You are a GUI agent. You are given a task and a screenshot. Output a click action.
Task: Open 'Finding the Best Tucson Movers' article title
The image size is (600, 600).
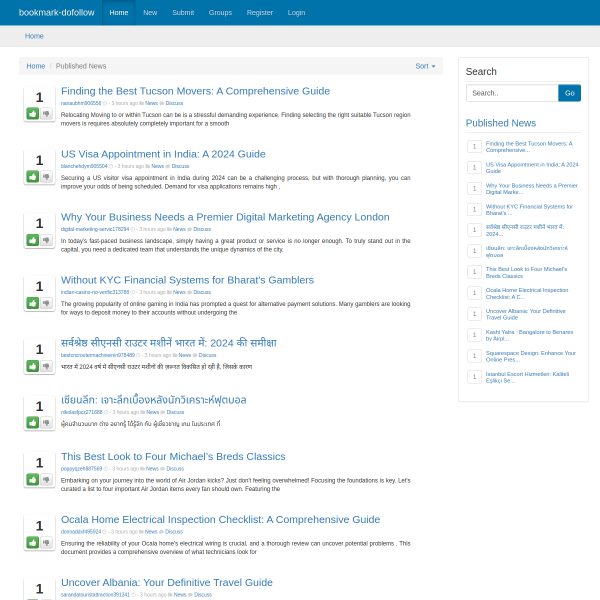tap(195, 91)
